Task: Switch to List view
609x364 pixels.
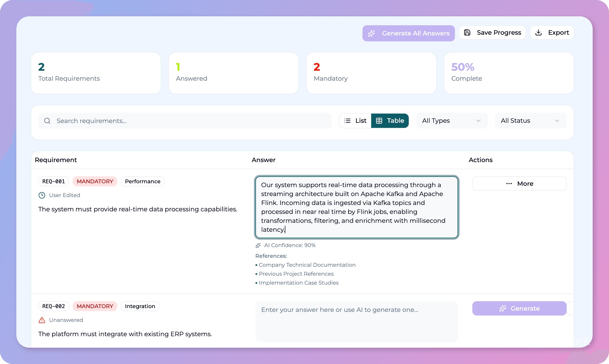Action: pos(355,121)
